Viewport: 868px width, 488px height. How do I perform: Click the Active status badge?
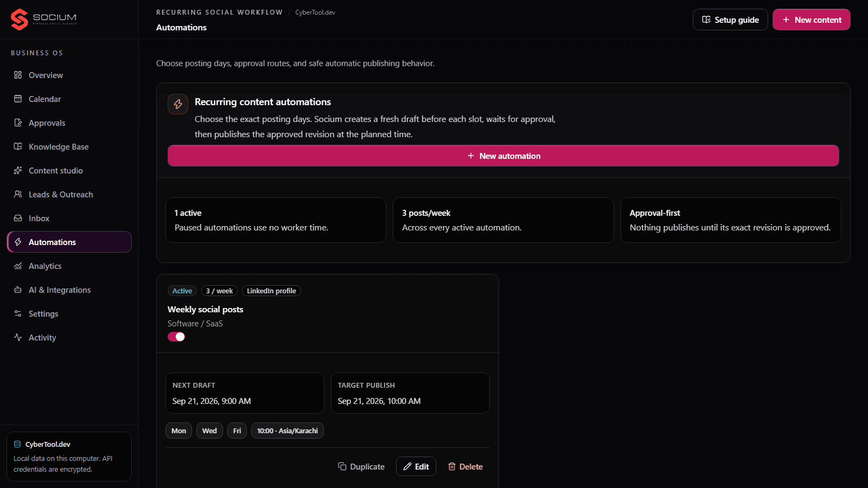click(182, 291)
